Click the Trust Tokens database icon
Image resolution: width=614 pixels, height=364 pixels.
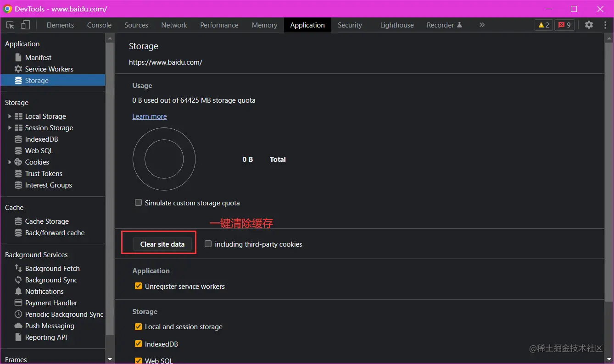18,174
